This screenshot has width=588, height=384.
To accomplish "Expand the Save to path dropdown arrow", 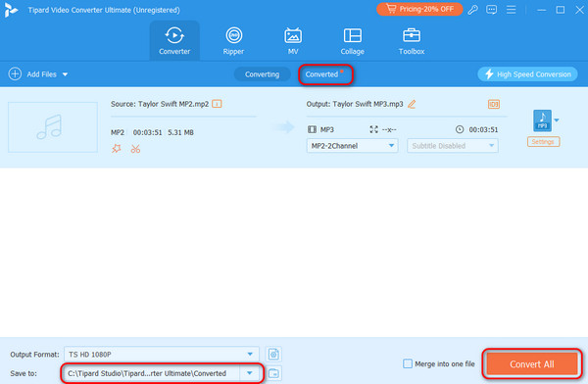I will pos(250,373).
